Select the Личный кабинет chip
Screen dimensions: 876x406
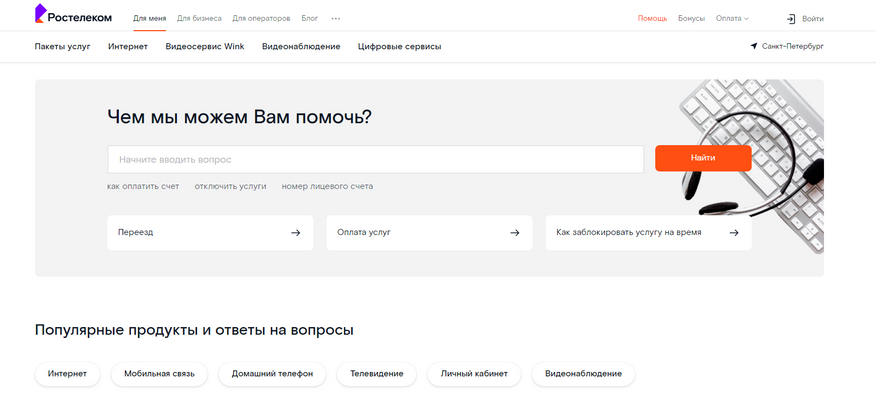tap(474, 374)
